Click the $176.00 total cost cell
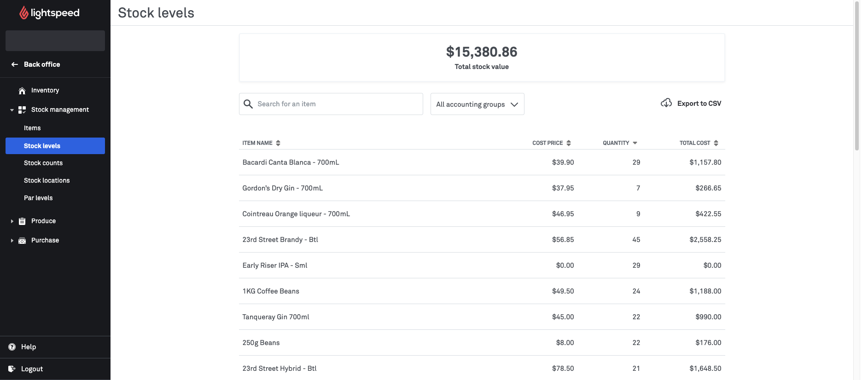This screenshot has width=868, height=380. 708,343
